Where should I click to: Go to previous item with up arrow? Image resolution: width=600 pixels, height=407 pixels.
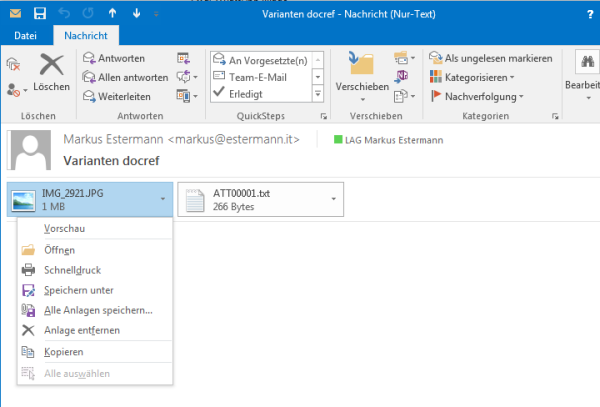point(112,14)
